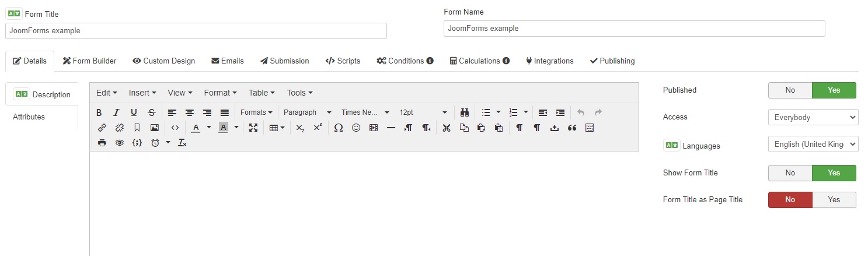Click the Form Name input field

click(635, 29)
